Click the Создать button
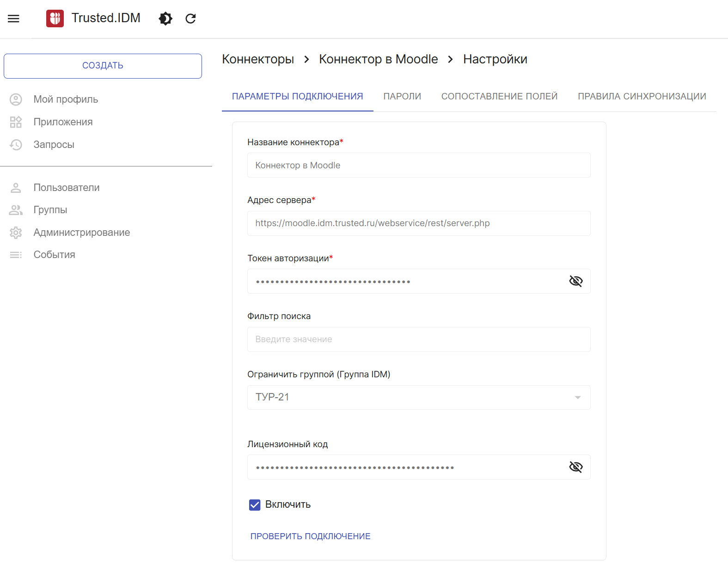 point(103,66)
